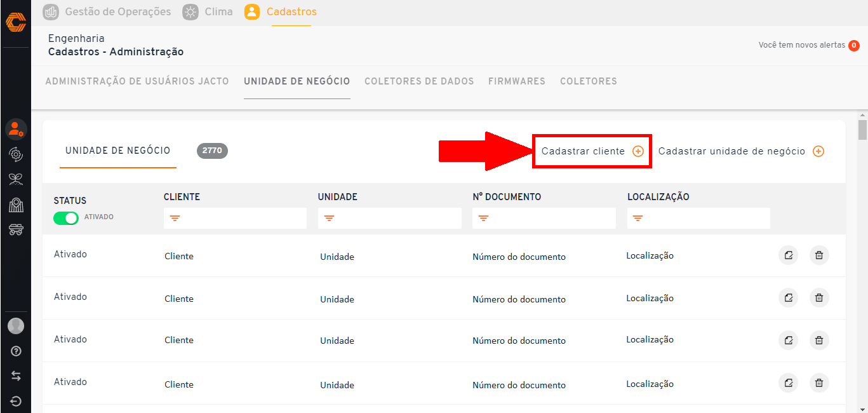Screen dimensions: 868x413
Task: Click filter icon in Unidade column
Action: (x=329, y=218)
